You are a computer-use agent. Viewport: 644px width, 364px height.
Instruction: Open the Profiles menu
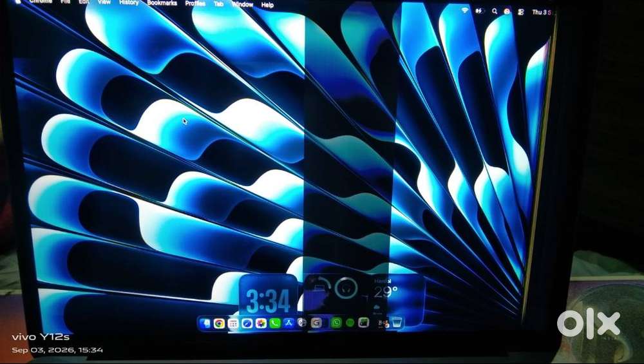tap(195, 3)
